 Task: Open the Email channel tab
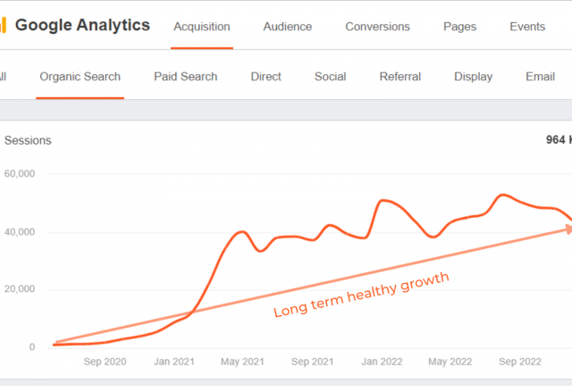[x=540, y=77]
